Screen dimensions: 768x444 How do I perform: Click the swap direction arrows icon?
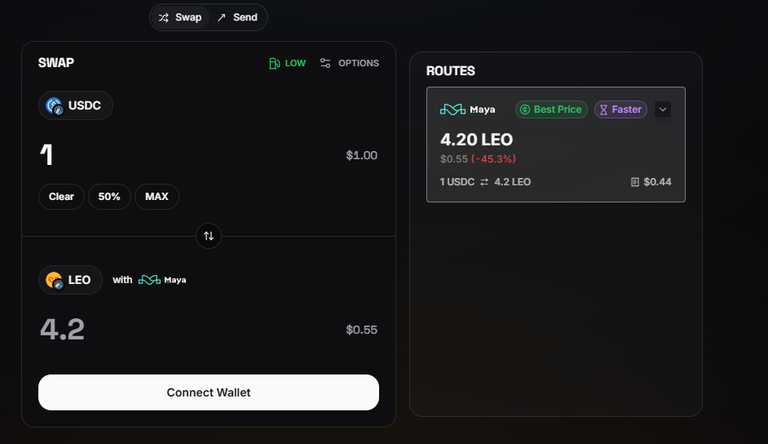209,236
